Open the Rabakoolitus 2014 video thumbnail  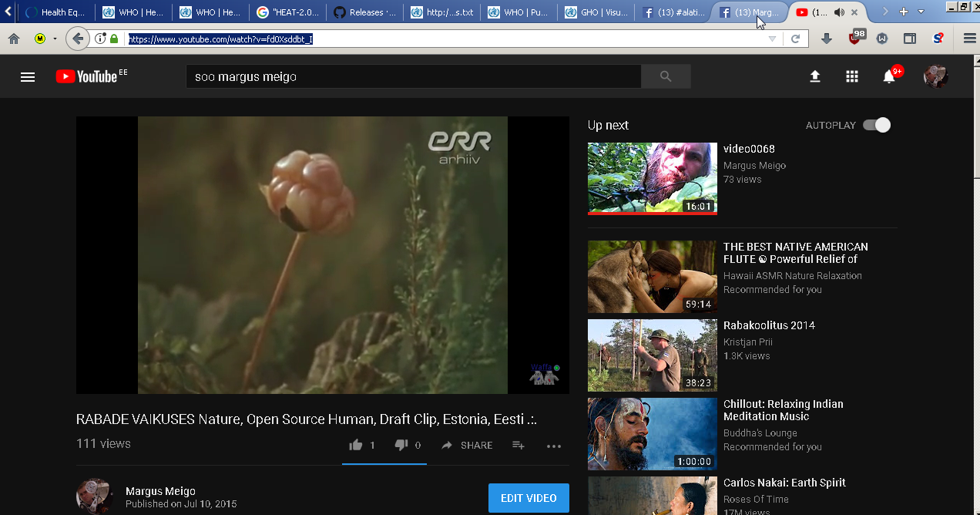click(x=652, y=355)
